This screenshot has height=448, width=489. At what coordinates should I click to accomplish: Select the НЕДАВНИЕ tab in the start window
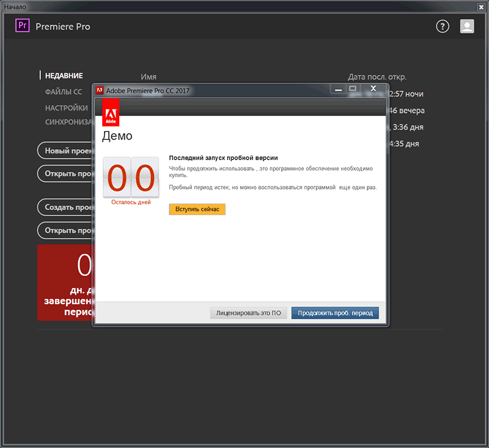point(64,76)
